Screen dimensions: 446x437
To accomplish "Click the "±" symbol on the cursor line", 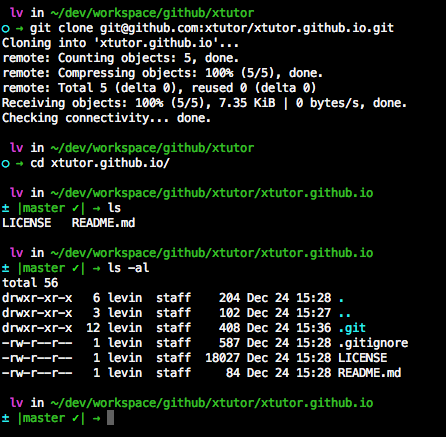I will 5,418.
